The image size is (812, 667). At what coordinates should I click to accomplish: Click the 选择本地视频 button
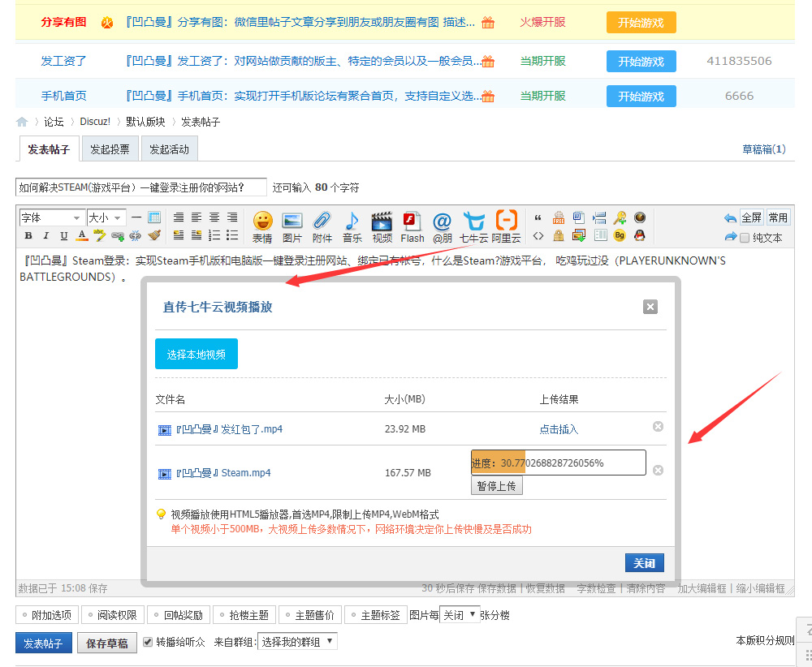click(197, 354)
